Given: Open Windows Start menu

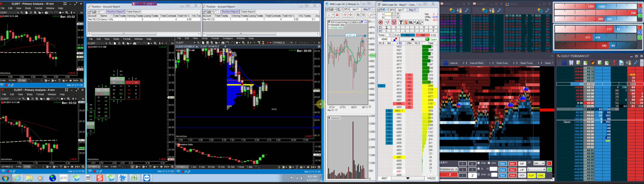Looking at the screenshot, I should click(x=5, y=178).
